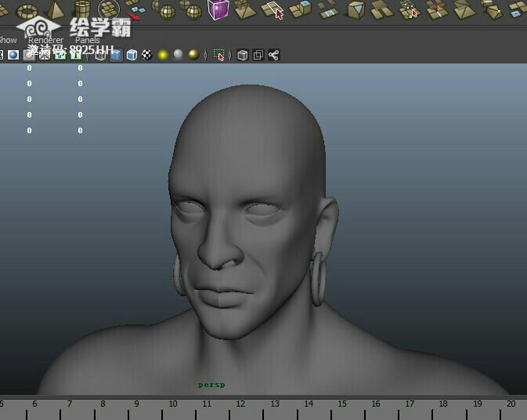Toggle High Quality Rendering gold sphere

193,55
